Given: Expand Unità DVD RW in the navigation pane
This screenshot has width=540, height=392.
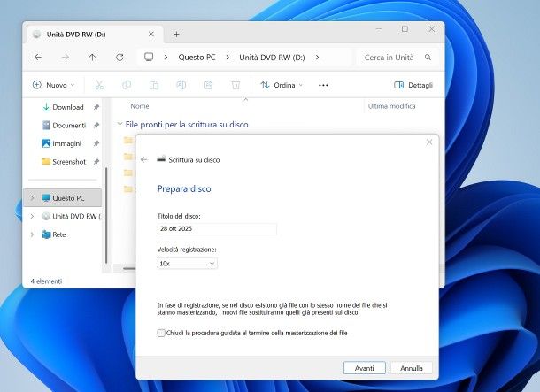Looking at the screenshot, I should [x=32, y=216].
